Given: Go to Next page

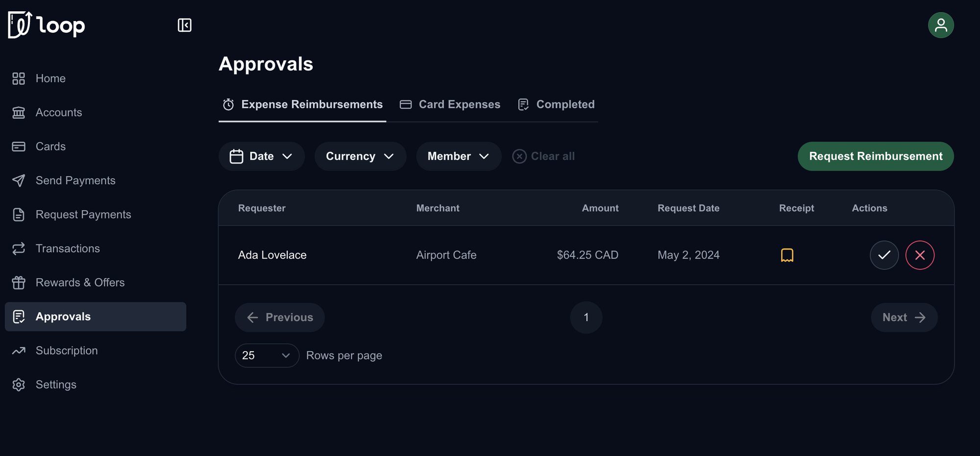Looking at the screenshot, I should [904, 317].
